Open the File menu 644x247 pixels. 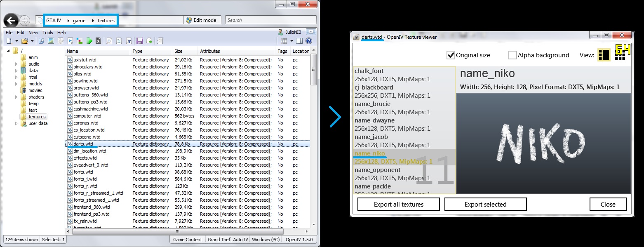9,33
